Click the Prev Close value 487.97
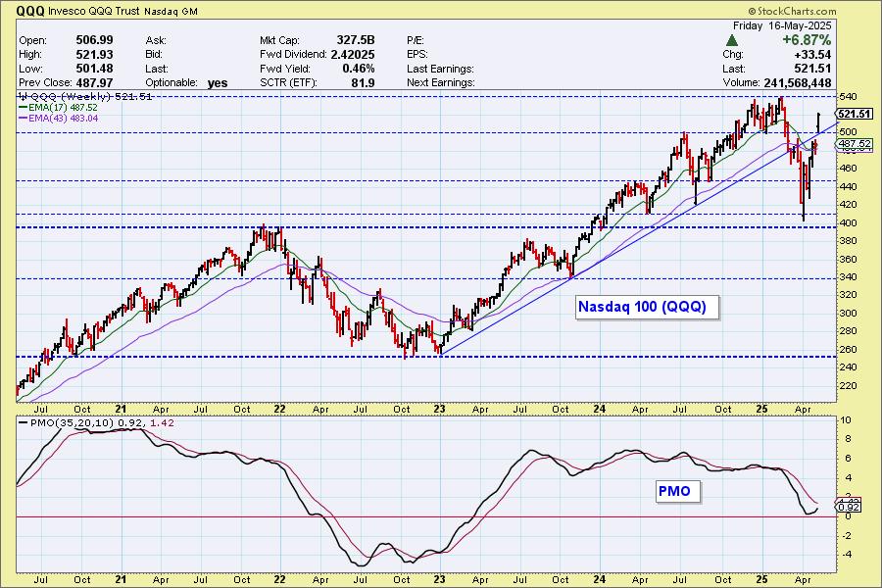This screenshot has width=882, height=588. (94, 82)
